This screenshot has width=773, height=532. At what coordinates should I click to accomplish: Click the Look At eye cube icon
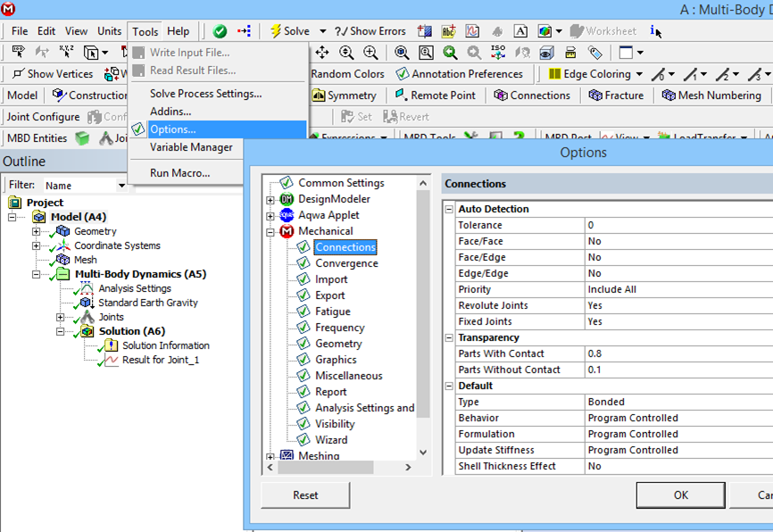(x=546, y=53)
